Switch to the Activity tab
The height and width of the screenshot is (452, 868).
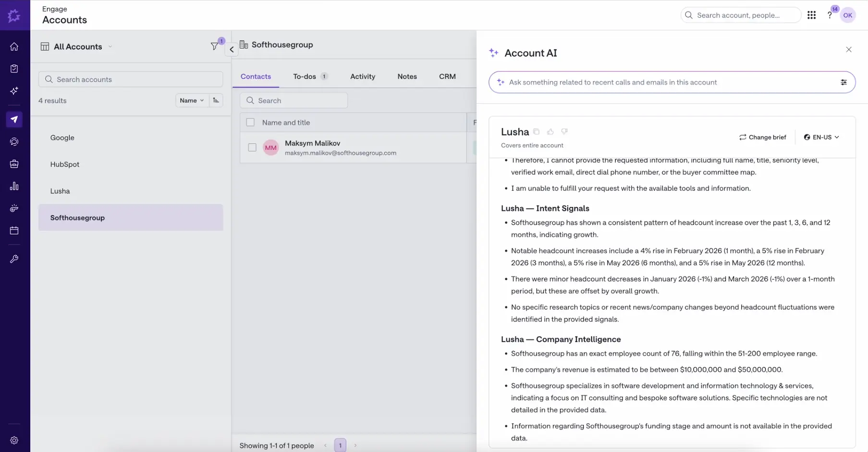(363, 76)
